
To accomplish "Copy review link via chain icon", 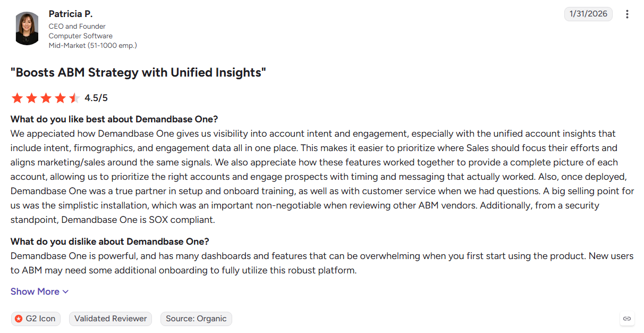I will 627,319.
